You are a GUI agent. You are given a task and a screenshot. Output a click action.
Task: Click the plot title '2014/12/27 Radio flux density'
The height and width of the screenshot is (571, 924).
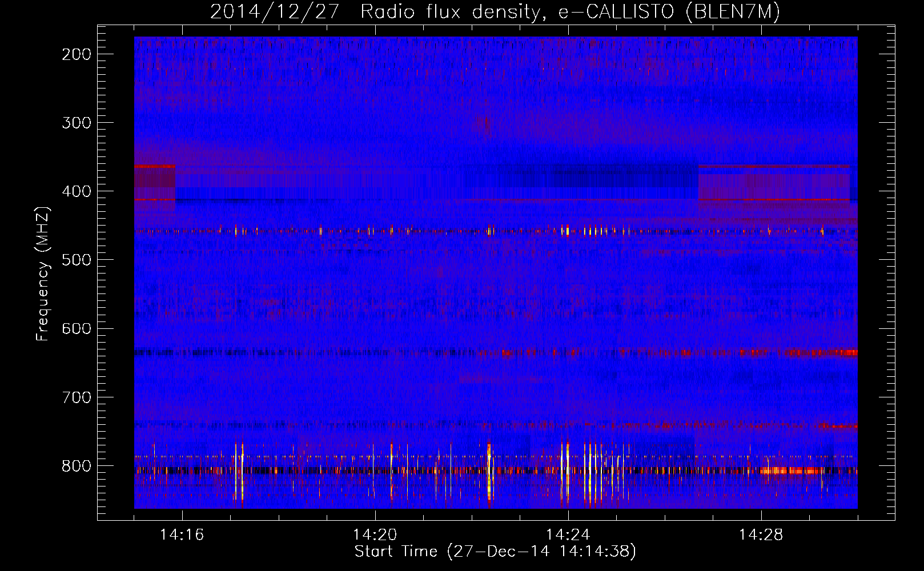pos(495,12)
